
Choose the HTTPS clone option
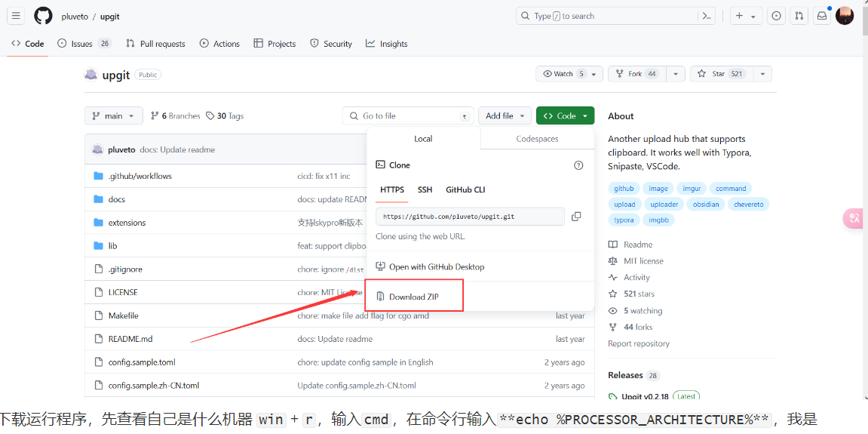(x=392, y=189)
